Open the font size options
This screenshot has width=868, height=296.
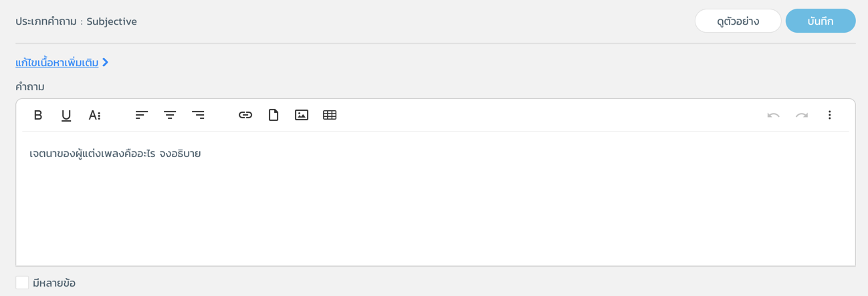pyautogui.click(x=94, y=115)
